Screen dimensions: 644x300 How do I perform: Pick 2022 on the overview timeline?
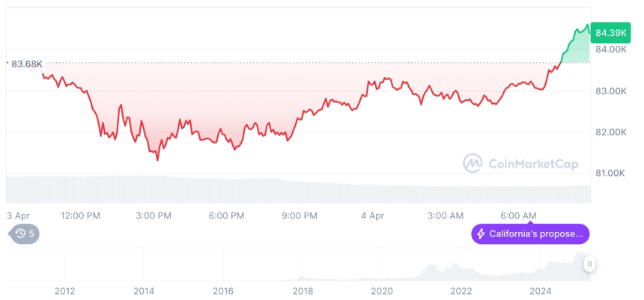click(461, 291)
